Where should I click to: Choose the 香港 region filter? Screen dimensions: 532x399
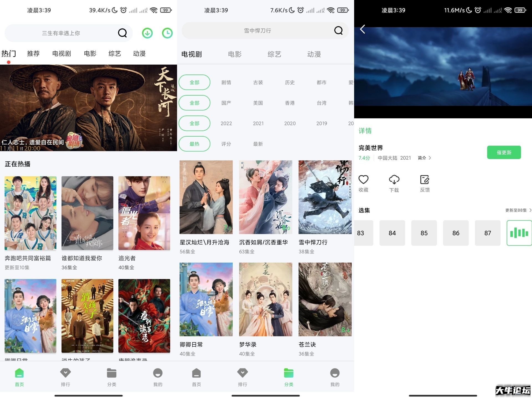click(290, 103)
